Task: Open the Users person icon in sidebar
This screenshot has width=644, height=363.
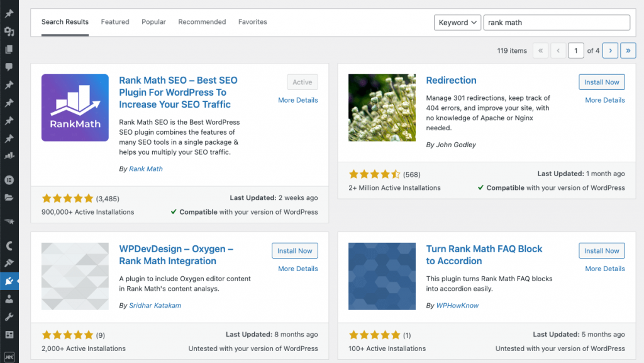Action: [9, 299]
